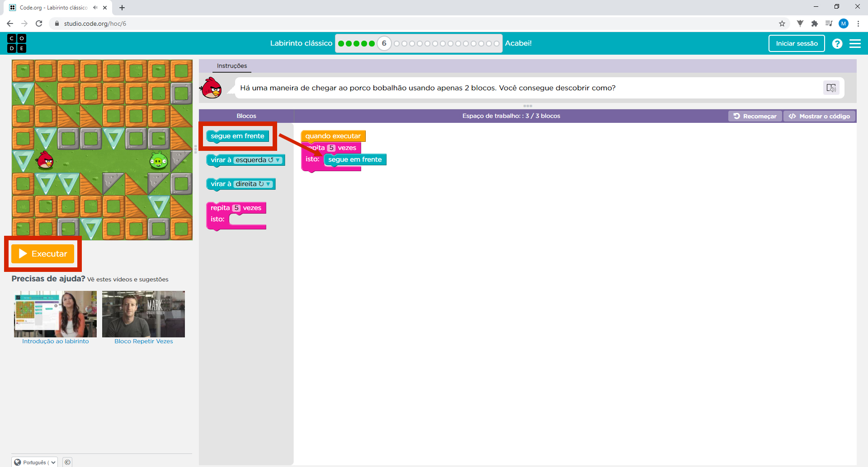The width and height of the screenshot is (868, 467).
Task: Open the help question mark icon
Action: (x=837, y=43)
